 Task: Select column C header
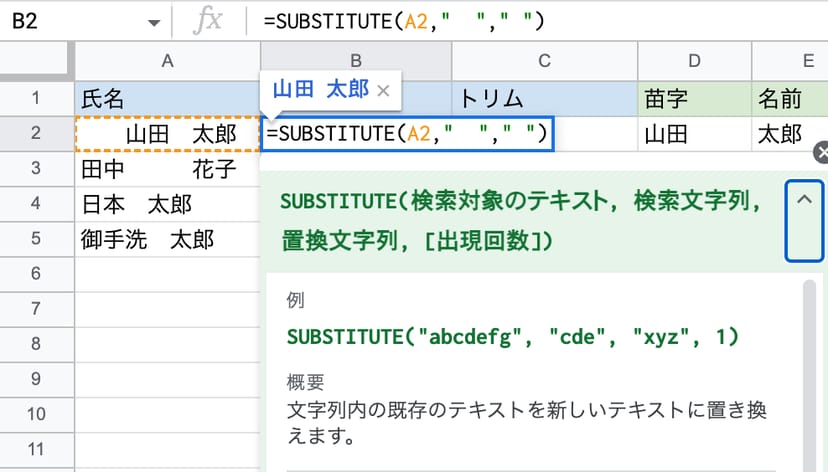click(544, 61)
